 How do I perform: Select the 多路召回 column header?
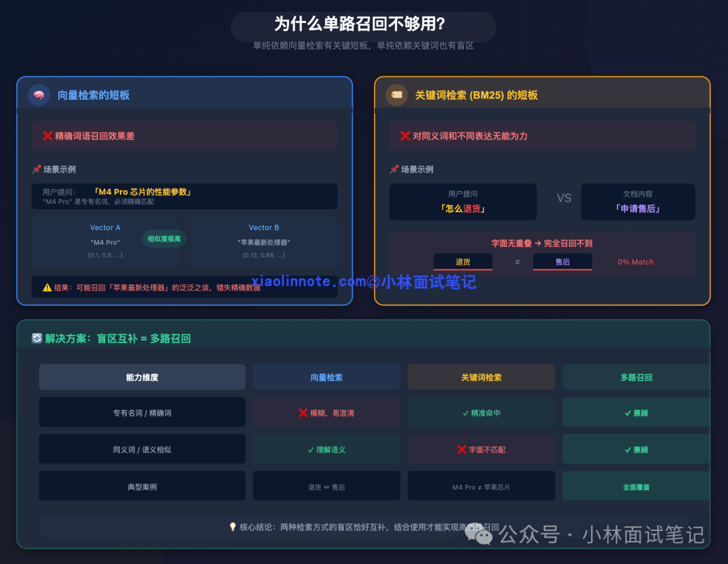636,377
